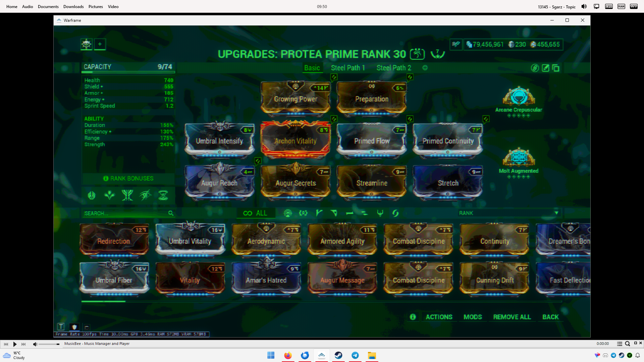The height and width of the screenshot is (362, 644).
Task: Toggle the ALL mods filter
Action: (x=255, y=213)
